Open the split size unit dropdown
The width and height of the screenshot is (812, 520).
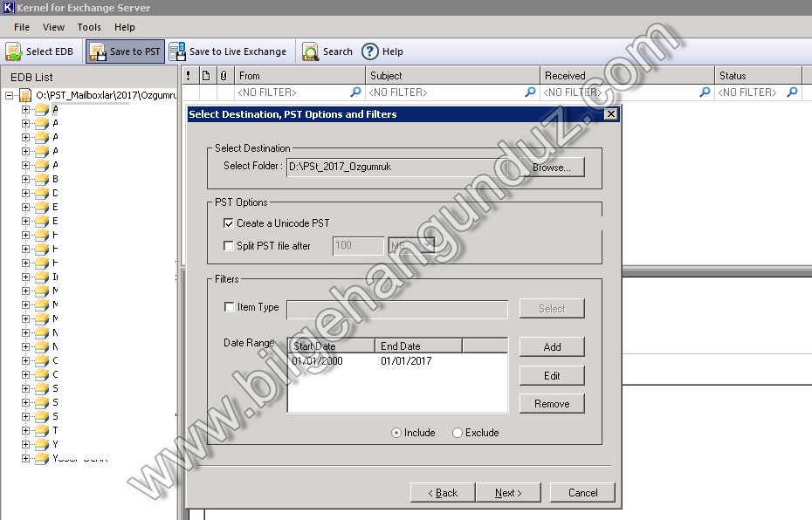[428, 246]
